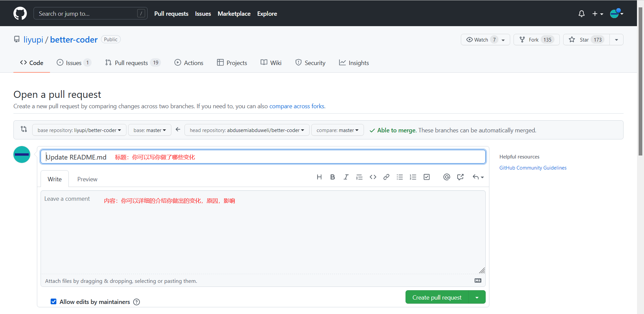Image resolution: width=644 pixels, height=314 pixels.
Task: Insert code formatting
Action: (373, 177)
